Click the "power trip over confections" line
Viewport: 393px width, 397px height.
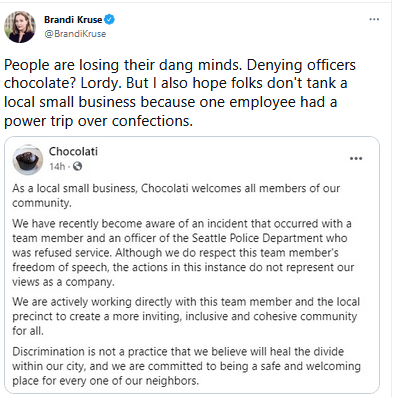pyautogui.click(x=99, y=121)
